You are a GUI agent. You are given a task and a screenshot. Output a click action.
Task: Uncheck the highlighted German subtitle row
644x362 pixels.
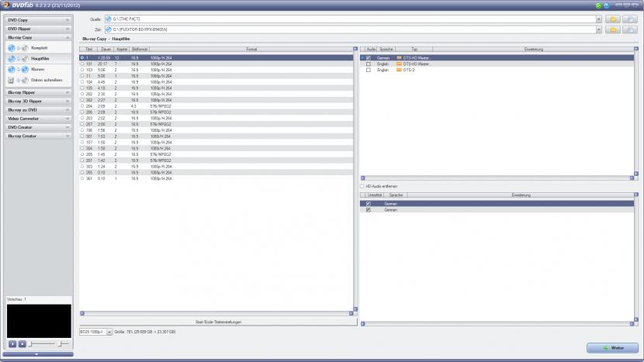pos(369,204)
